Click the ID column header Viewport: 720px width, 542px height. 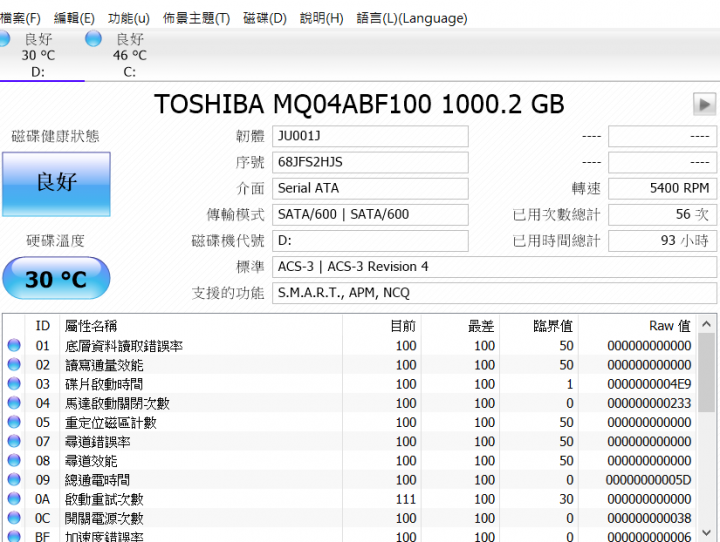click(42, 326)
